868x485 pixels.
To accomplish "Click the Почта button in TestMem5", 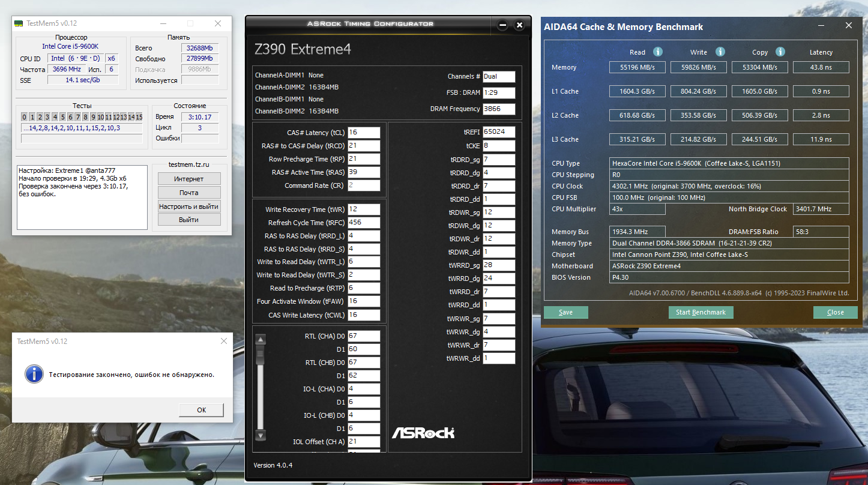I will [x=189, y=193].
